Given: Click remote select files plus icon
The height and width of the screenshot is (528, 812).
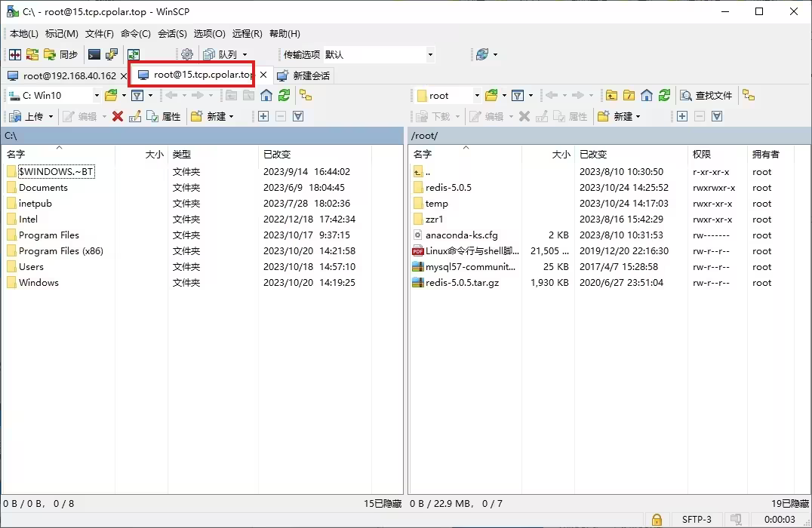Looking at the screenshot, I should tap(682, 116).
